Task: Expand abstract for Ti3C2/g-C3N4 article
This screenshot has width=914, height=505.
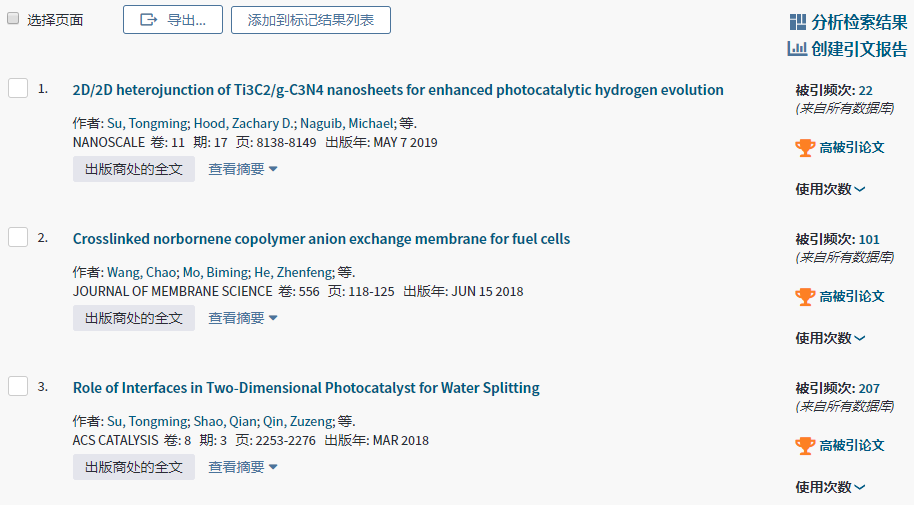Action: point(243,169)
